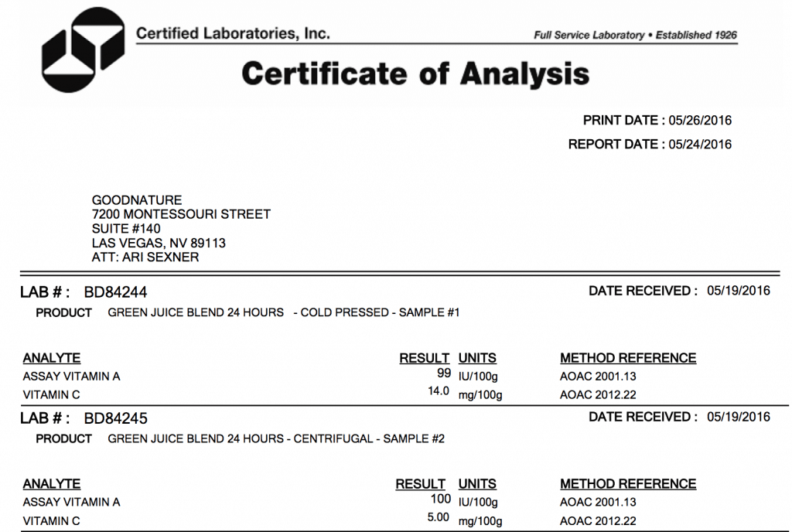Click the PRODUCT label for Sample #2
This screenshot has height=532, width=792.
tap(63, 439)
